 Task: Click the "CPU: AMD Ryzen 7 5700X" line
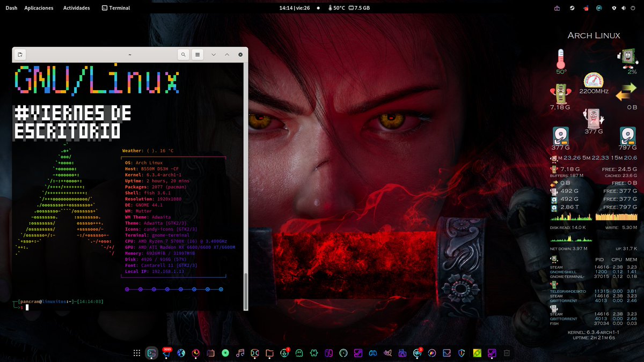coord(175,241)
